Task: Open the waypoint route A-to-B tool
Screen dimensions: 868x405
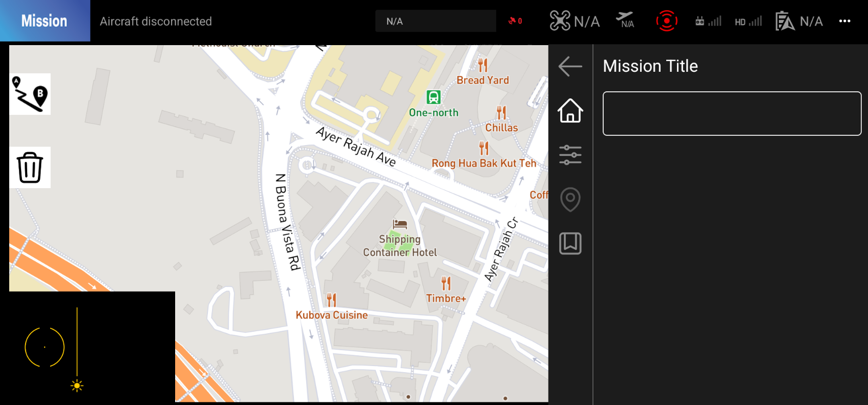Action: click(x=30, y=94)
